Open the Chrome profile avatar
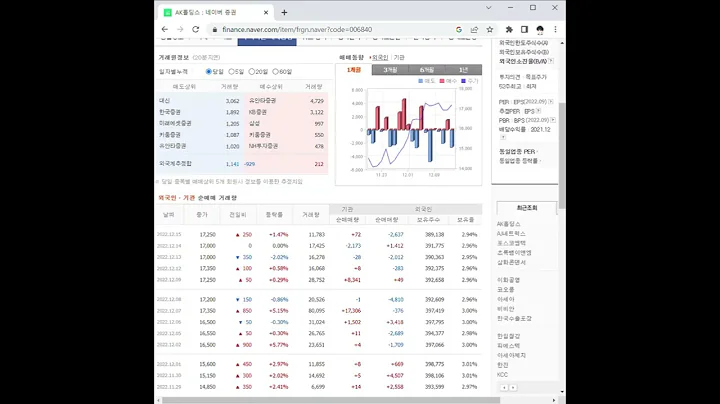Image resolution: width=720 pixels, height=404 pixels. tap(540, 29)
